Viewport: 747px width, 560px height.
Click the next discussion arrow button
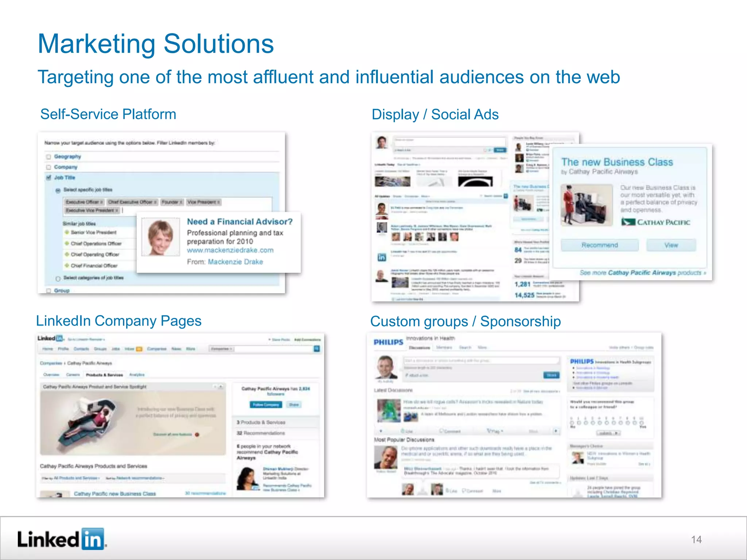click(x=556, y=431)
